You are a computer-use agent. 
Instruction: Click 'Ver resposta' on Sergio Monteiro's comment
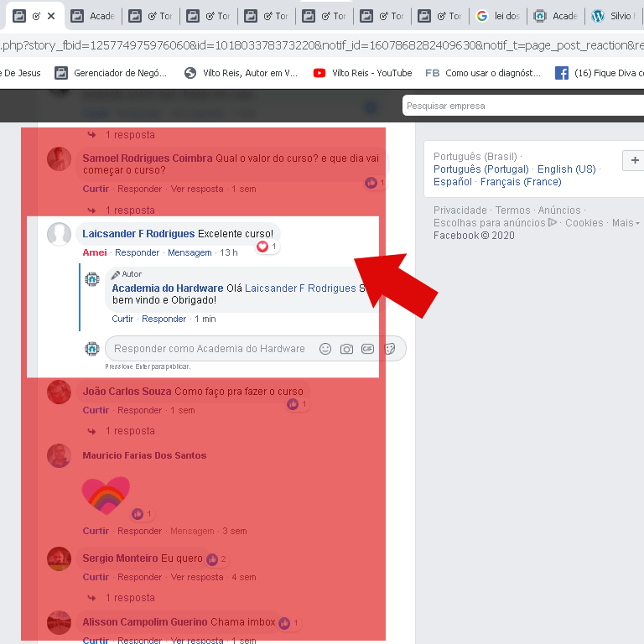[x=197, y=577]
